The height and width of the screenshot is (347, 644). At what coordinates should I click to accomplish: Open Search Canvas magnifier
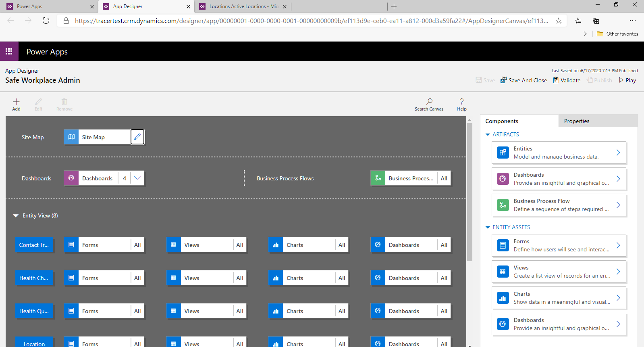point(429,102)
